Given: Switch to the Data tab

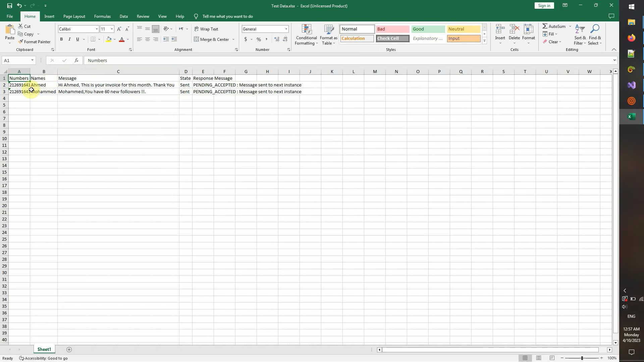Looking at the screenshot, I should tap(123, 16).
